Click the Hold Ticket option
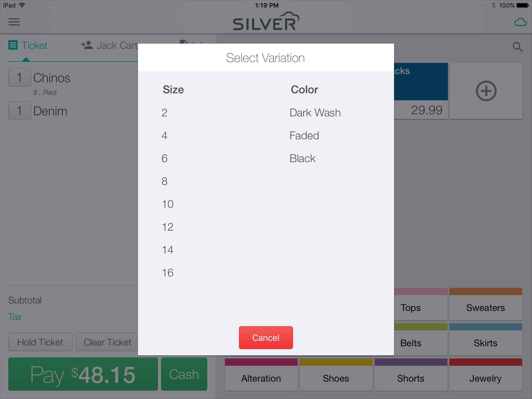The image size is (532, 399). [x=40, y=342]
